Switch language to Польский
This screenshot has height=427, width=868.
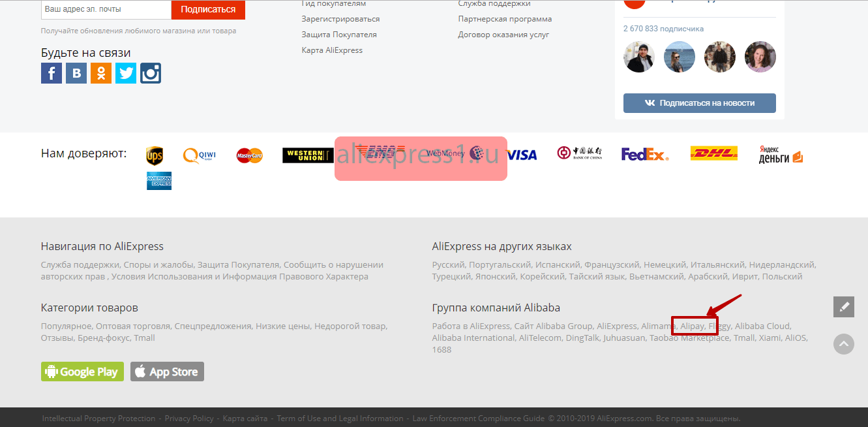pos(782,277)
